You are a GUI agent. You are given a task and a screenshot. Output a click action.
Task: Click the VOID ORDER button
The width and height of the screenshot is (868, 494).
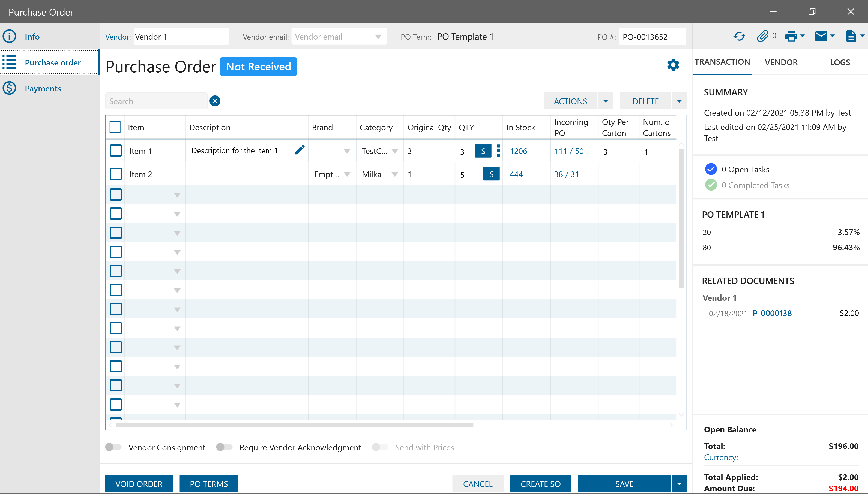[139, 484]
